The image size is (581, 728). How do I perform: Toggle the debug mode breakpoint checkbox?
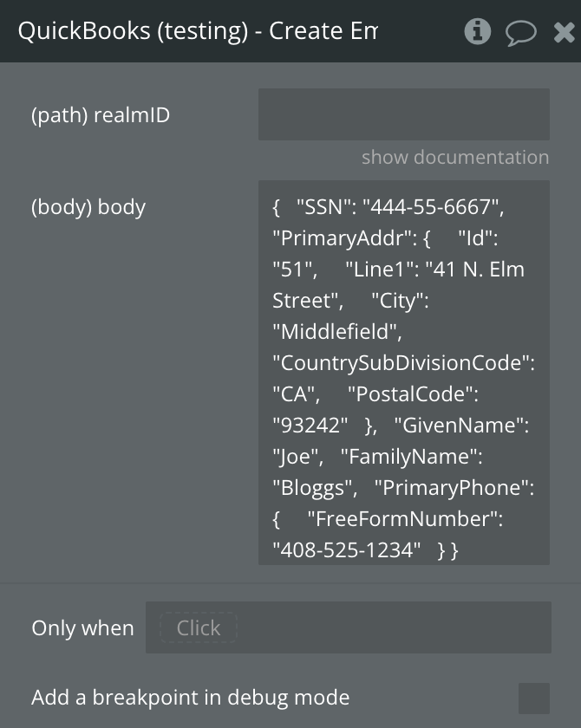[x=533, y=698]
